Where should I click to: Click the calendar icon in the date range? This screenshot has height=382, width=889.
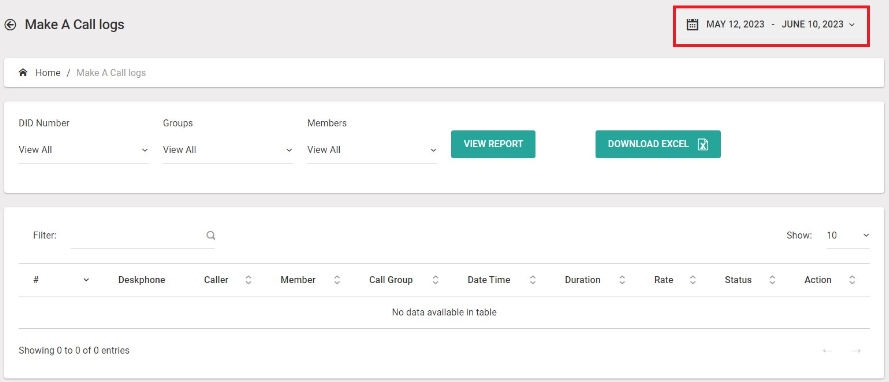(x=692, y=24)
